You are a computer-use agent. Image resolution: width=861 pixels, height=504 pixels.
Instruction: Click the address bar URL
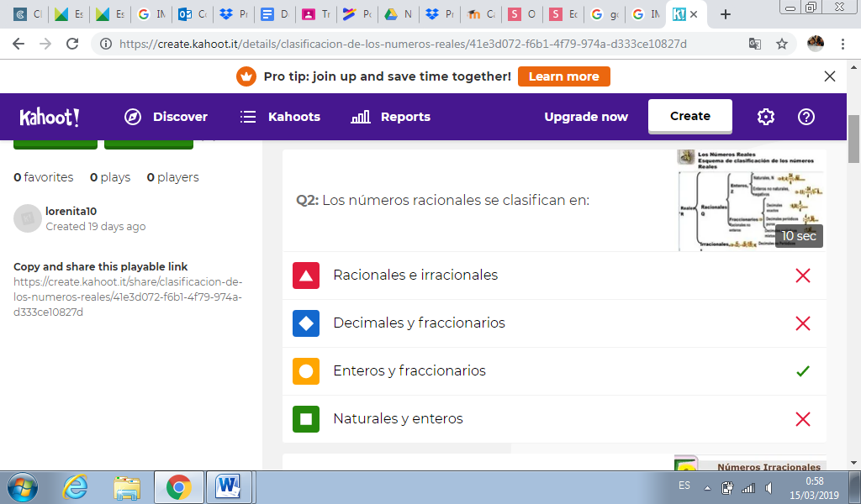tap(403, 44)
